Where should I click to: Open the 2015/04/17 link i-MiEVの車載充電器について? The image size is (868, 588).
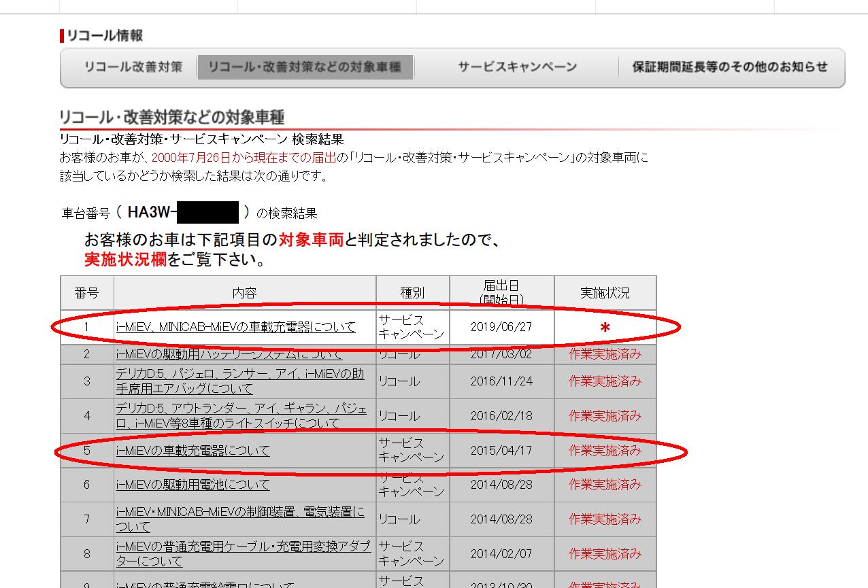193,451
